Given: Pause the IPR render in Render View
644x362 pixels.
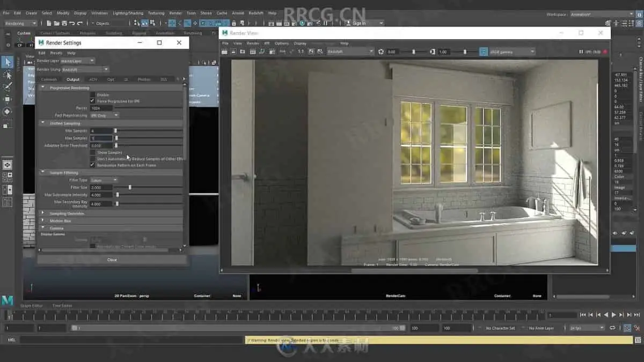Looking at the screenshot, I should click(581, 51).
